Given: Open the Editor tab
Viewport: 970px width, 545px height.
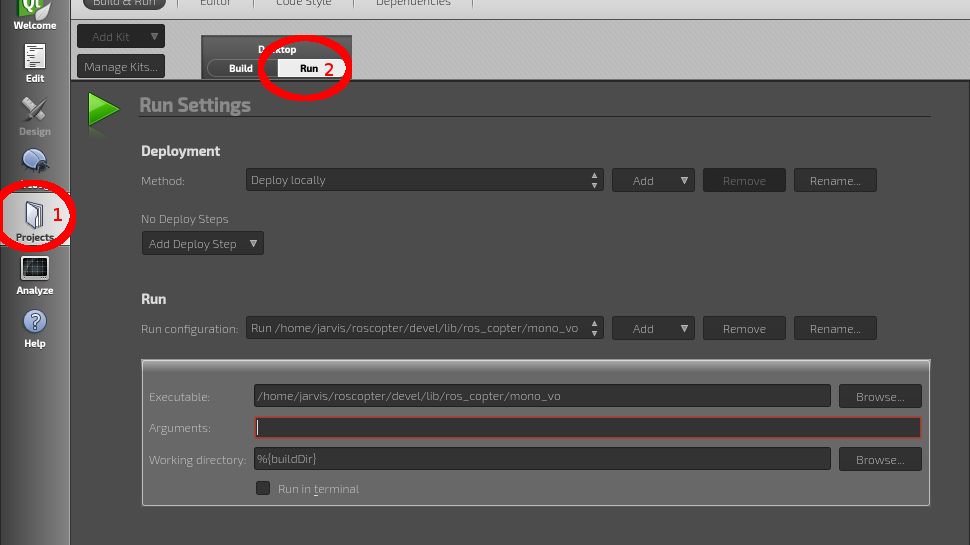Looking at the screenshot, I should [215, 3].
